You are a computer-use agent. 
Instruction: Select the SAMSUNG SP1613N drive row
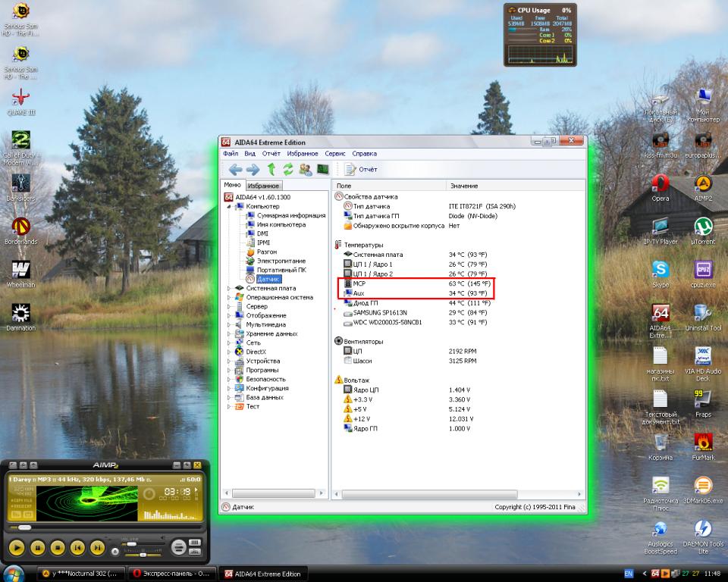(415, 313)
